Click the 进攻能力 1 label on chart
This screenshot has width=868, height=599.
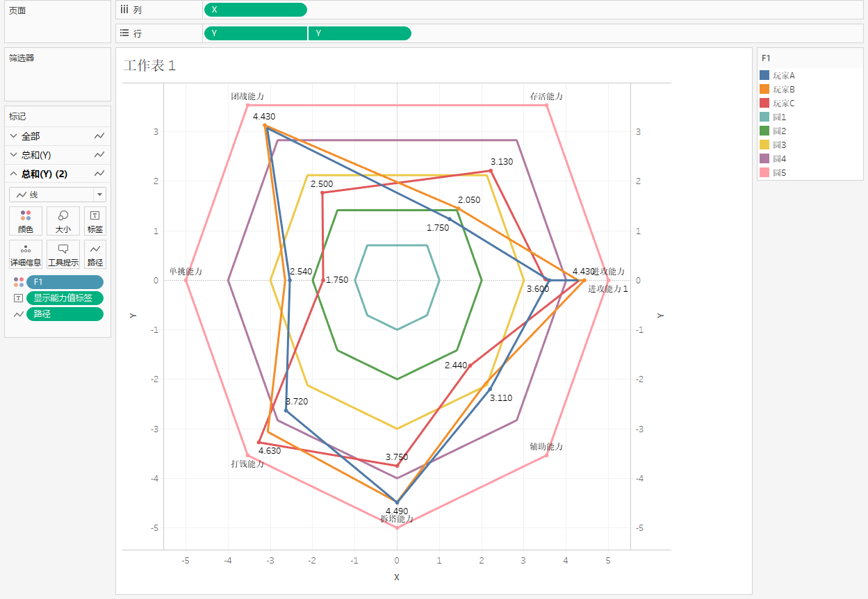608,288
